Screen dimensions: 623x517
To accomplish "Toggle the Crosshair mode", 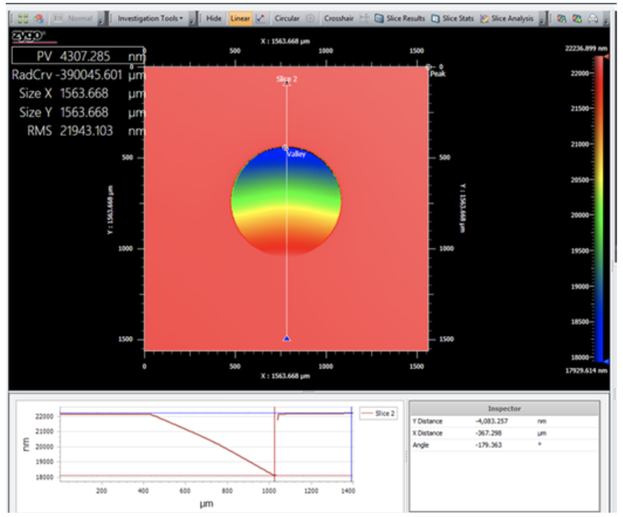I will [x=339, y=18].
